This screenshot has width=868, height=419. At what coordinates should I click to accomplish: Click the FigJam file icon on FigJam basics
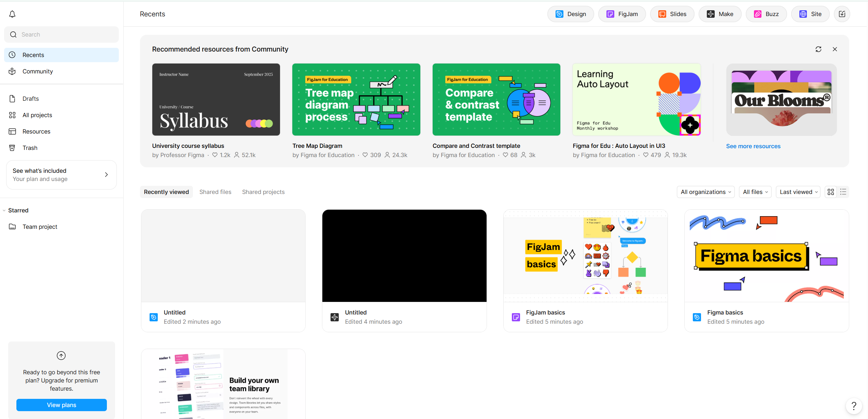click(x=516, y=317)
